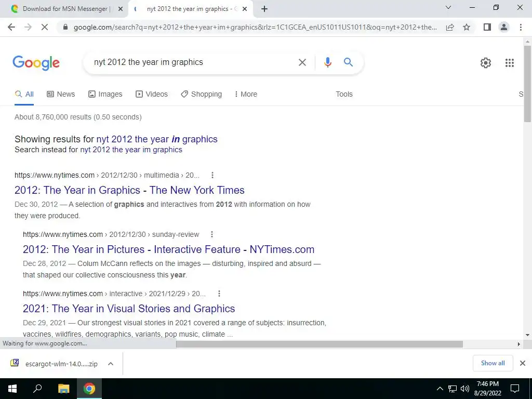Click corrected query 'the year in graphics'
Image resolution: width=532 pixels, height=399 pixels.
tap(157, 139)
